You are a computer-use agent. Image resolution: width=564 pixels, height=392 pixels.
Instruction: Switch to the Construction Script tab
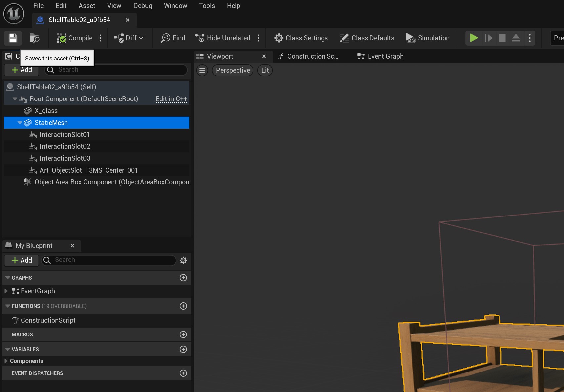[x=308, y=56]
